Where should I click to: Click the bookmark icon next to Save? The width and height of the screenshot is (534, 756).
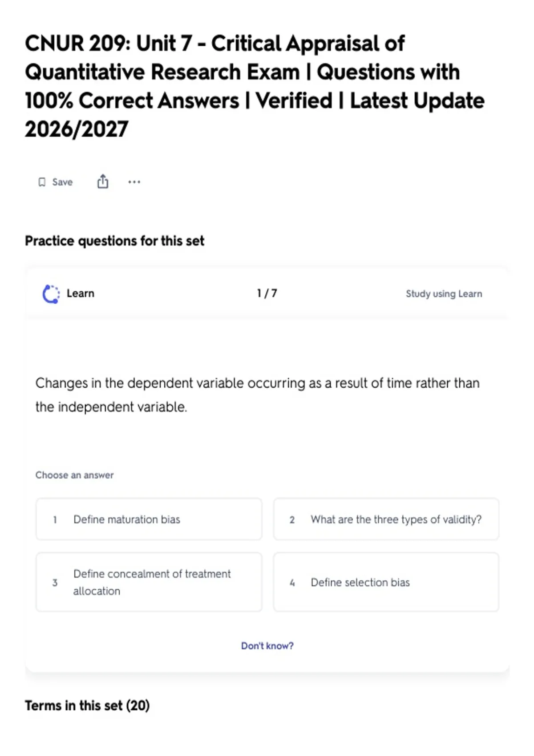[42, 182]
